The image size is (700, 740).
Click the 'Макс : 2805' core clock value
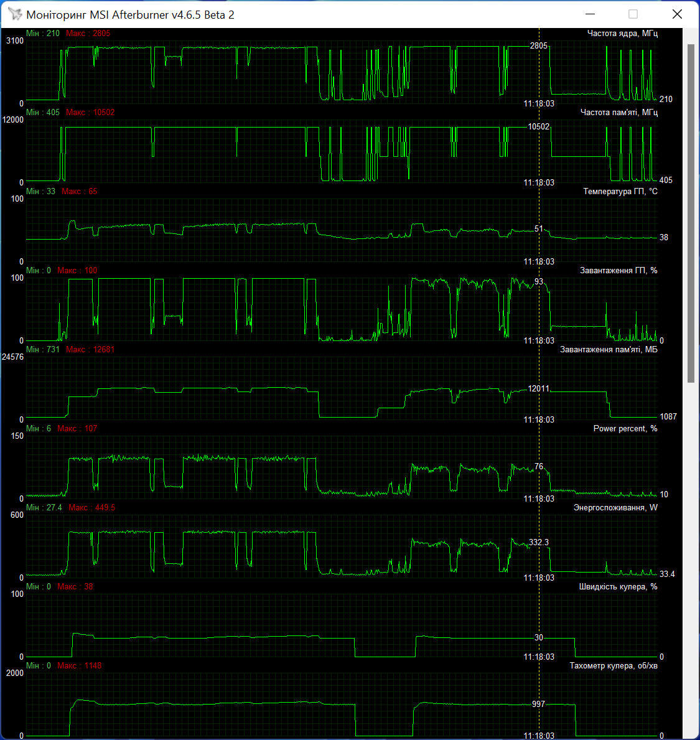click(x=88, y=33)
